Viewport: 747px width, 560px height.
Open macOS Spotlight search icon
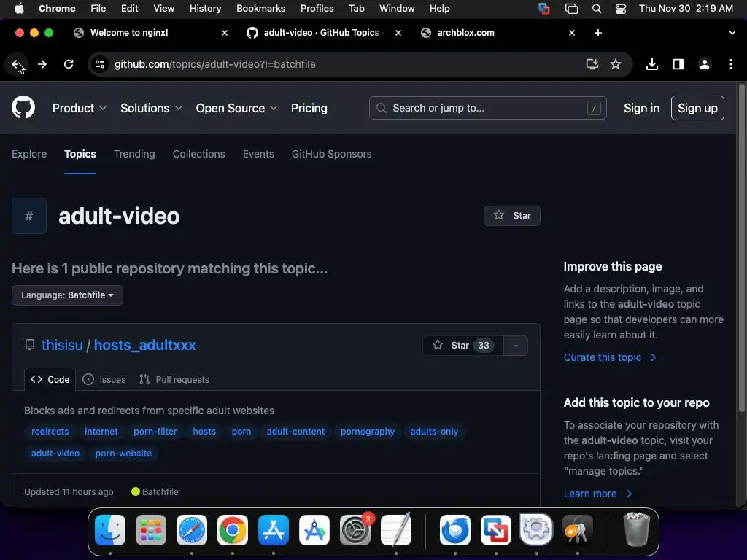597,9
